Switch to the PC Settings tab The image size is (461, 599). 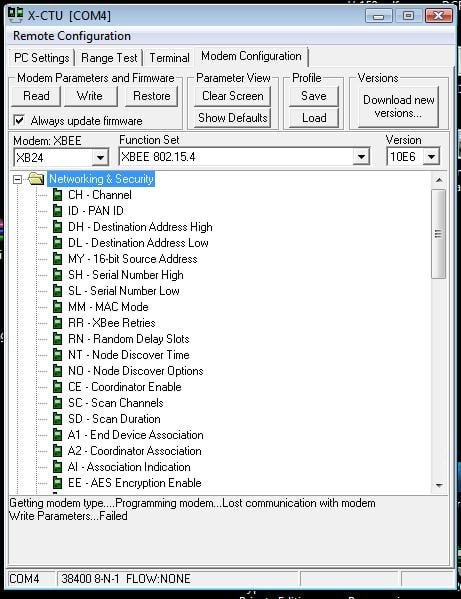point(42,58)
